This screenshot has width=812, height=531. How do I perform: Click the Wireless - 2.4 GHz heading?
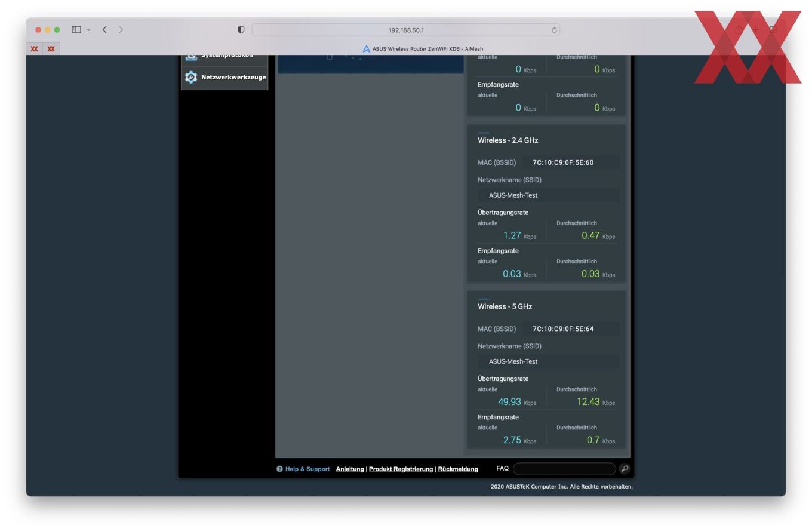click(x=507, y=140)
